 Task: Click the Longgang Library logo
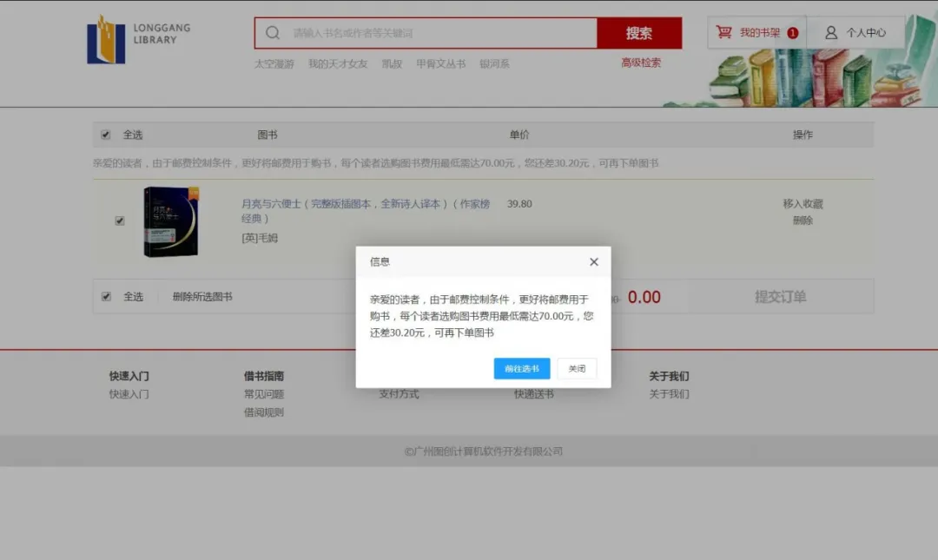point(139,39)
